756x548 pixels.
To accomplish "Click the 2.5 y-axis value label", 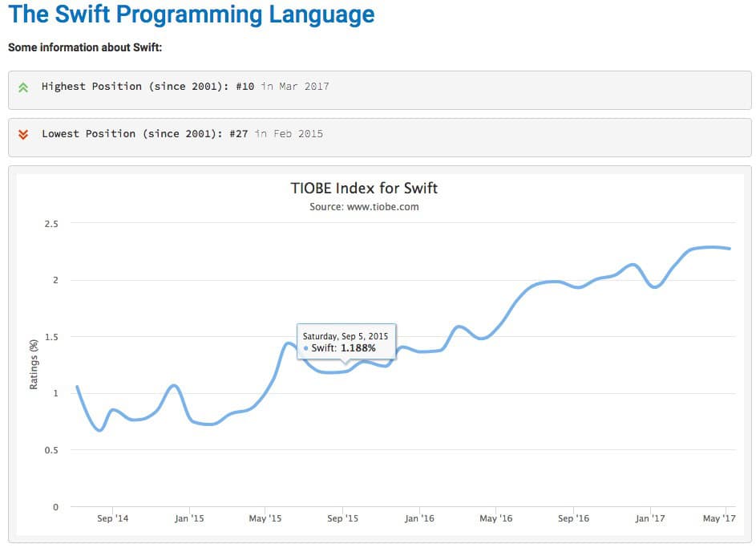I will [51, 224].
